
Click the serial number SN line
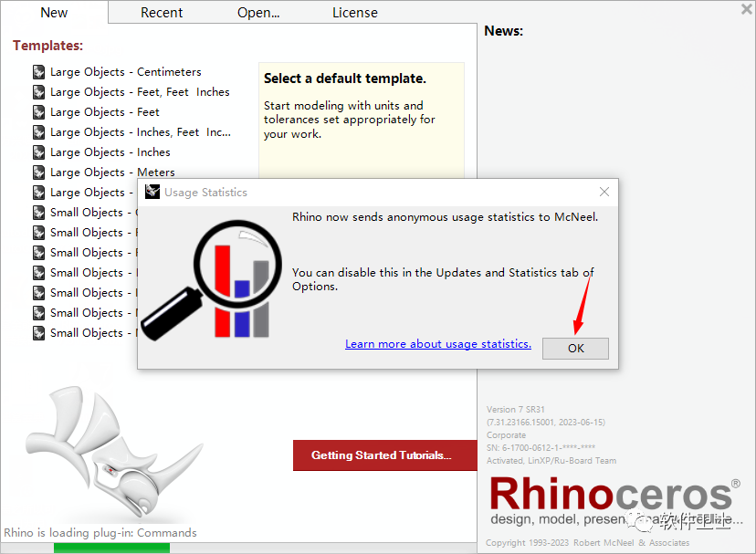coord(541,447)
